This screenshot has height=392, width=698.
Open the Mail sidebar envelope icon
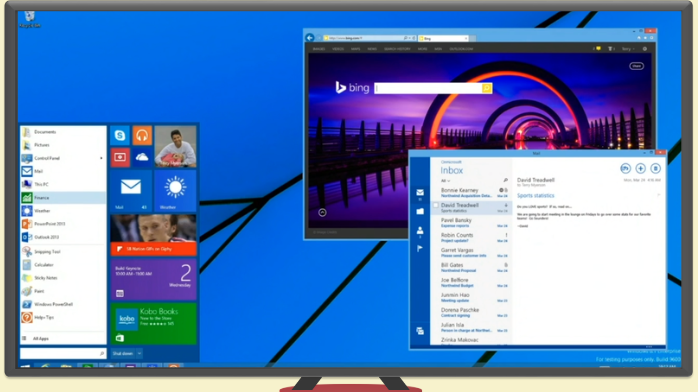click(x=420, y=193)
